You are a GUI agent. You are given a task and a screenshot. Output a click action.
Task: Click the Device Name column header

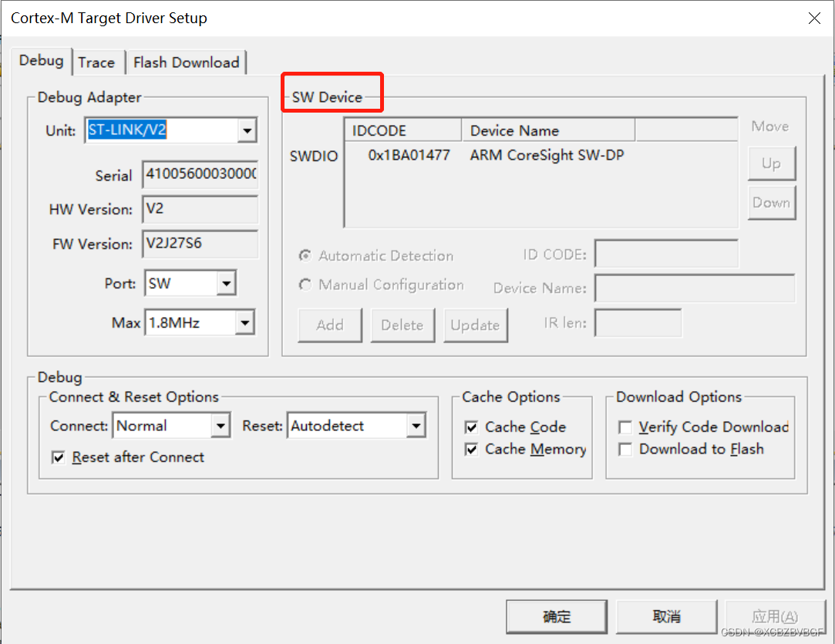click(548, 130)
